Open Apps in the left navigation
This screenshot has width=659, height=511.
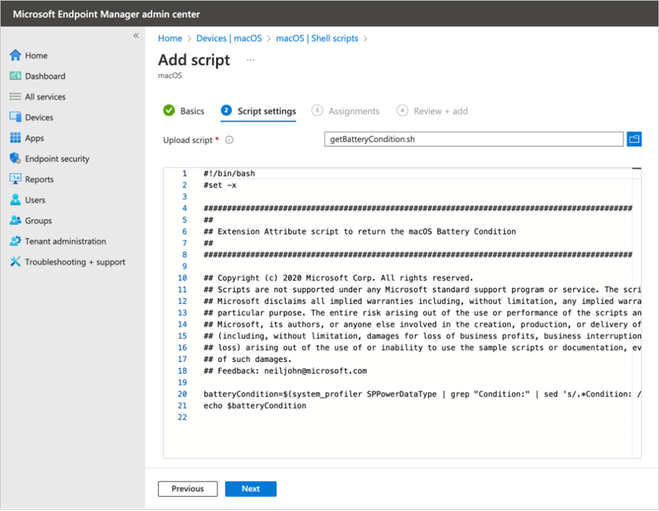click(x=34, y=138)
